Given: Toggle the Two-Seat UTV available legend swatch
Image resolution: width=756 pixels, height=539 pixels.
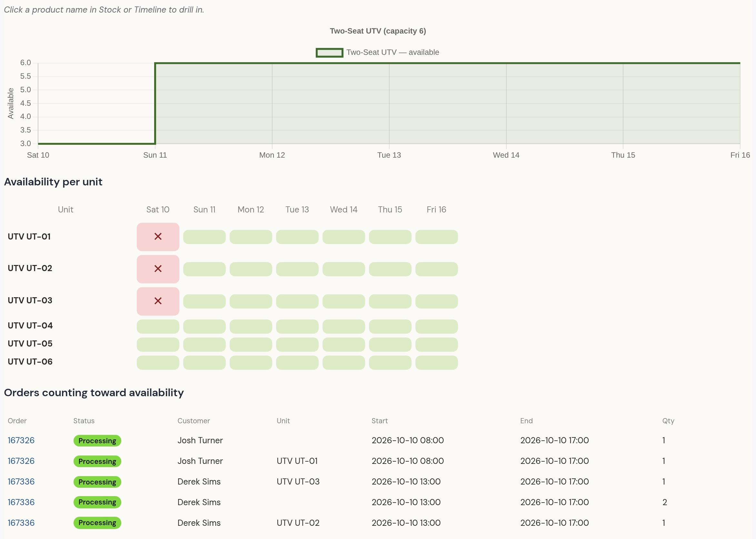Looking at the screenshot, I should point(329,53).
